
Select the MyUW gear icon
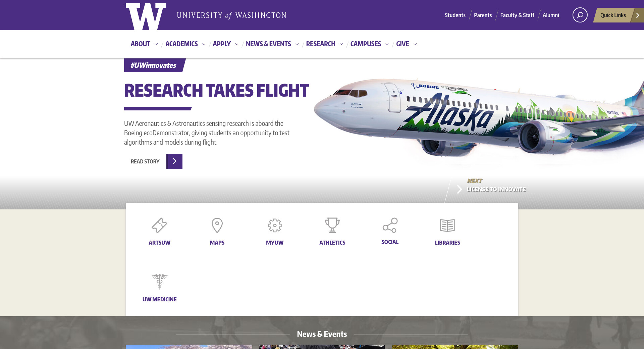coord(275,225)
